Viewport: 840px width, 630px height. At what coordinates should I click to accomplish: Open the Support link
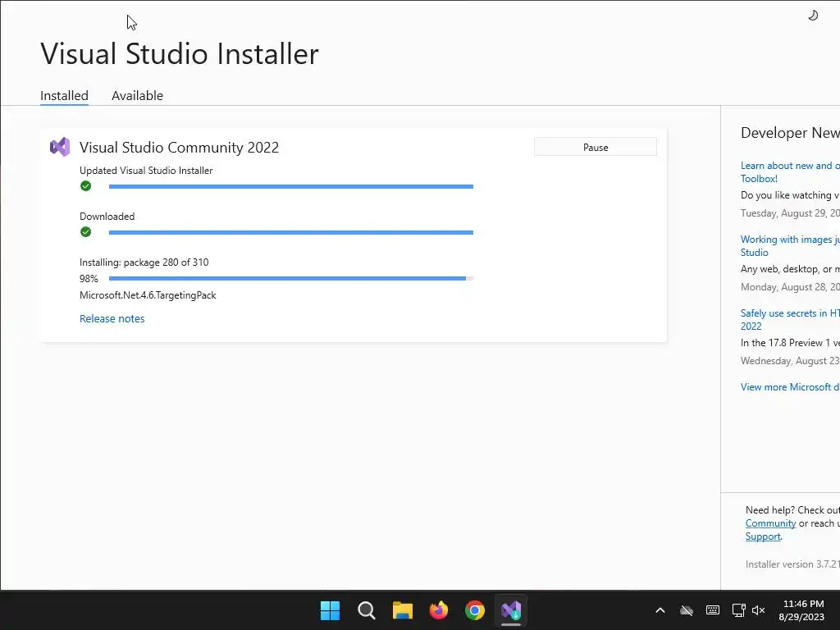point(763,536)
